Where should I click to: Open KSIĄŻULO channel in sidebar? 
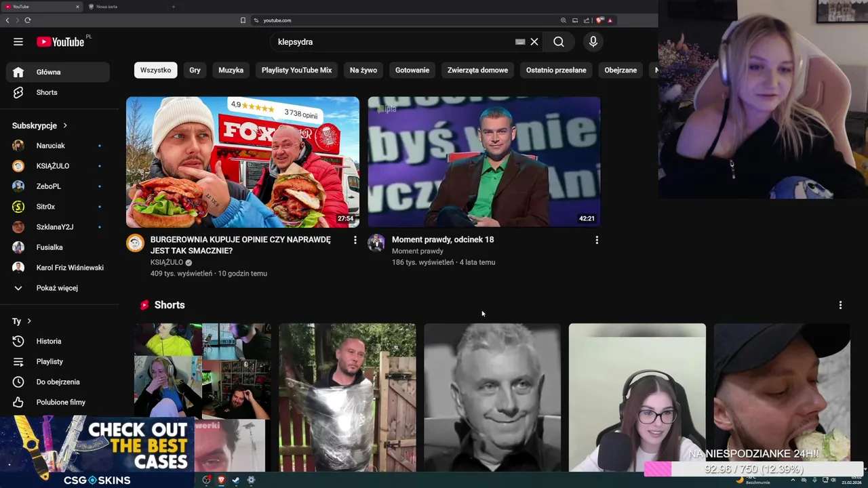pyautogui.click(x=58, y=166)
